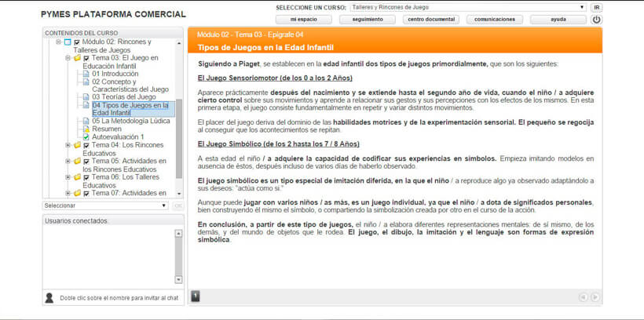The image size is (644, 320).
Task: Click document icon beside 01 Introducción
Action: (86, 74)
